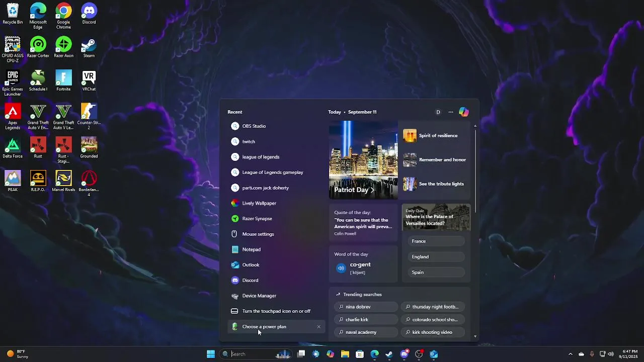Select the Fortnite desktop icon

pyautogui.click(x=63, y=80)
